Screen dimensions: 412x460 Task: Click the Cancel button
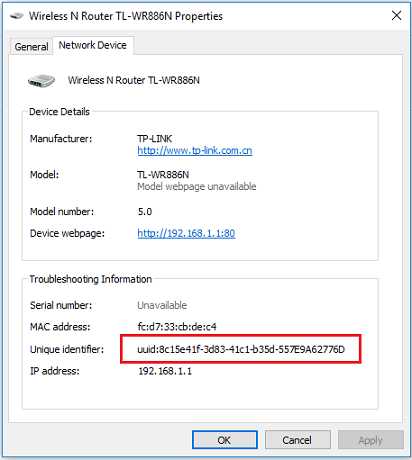coord(297,440)
